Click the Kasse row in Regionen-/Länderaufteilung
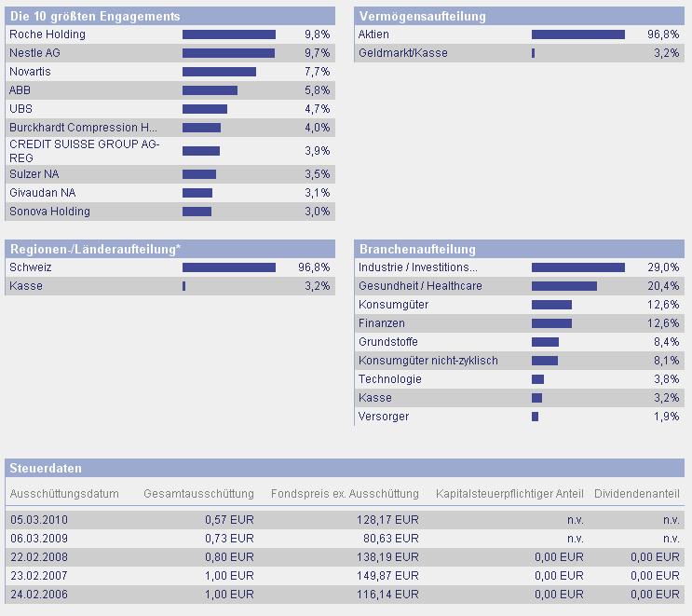The height and width of the screenshot is (616, 692). 170,286
